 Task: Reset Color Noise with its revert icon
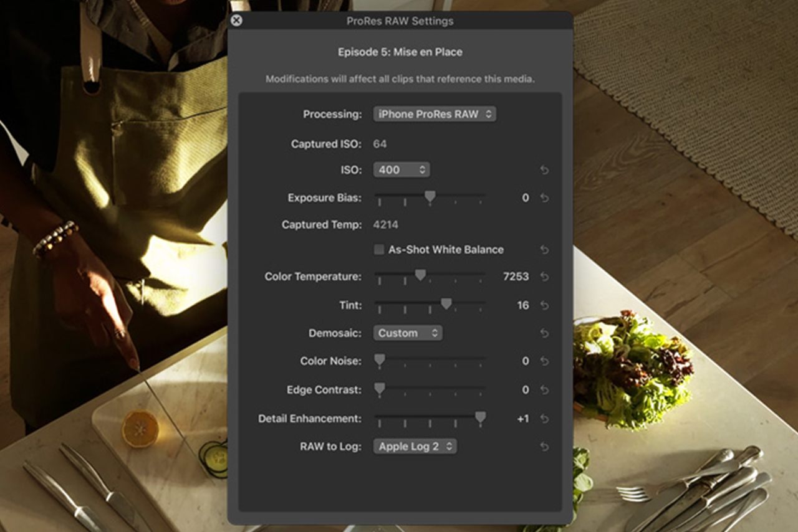[544, 361]
